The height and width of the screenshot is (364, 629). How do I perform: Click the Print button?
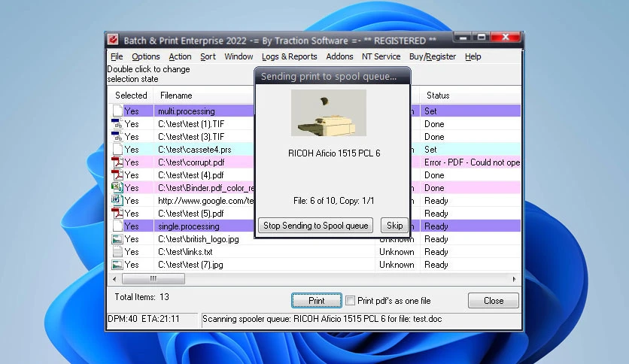coord(317,300)
